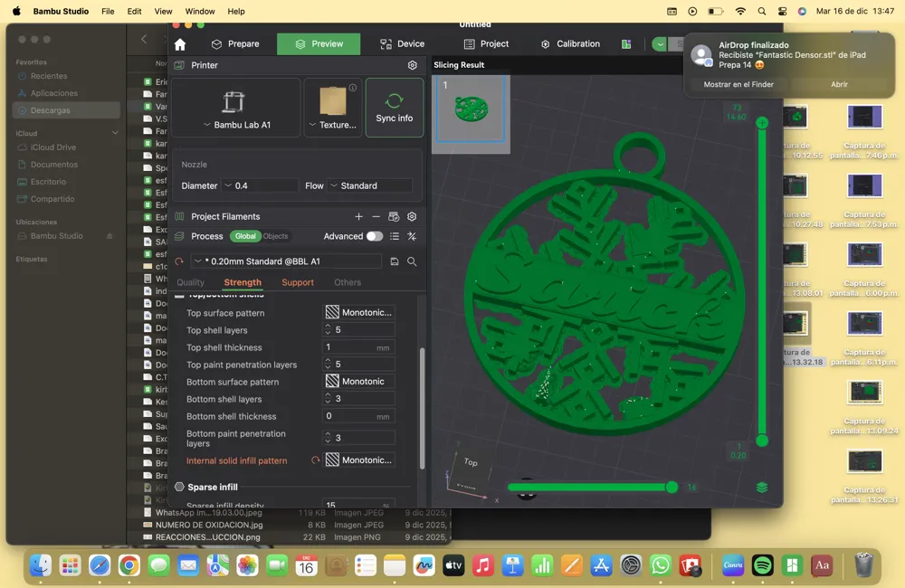905x588 pixels.
Task: Open the process settings list icon
Action: (395, 236)
